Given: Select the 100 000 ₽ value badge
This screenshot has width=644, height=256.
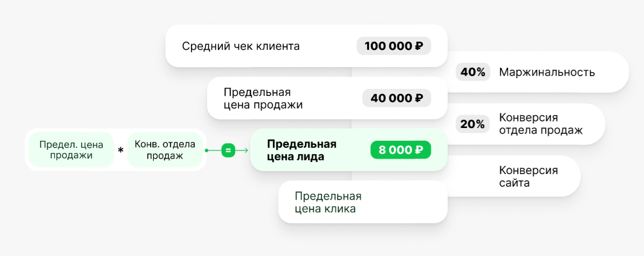Looking at the screenshot, I should click(x=393, y=46).
